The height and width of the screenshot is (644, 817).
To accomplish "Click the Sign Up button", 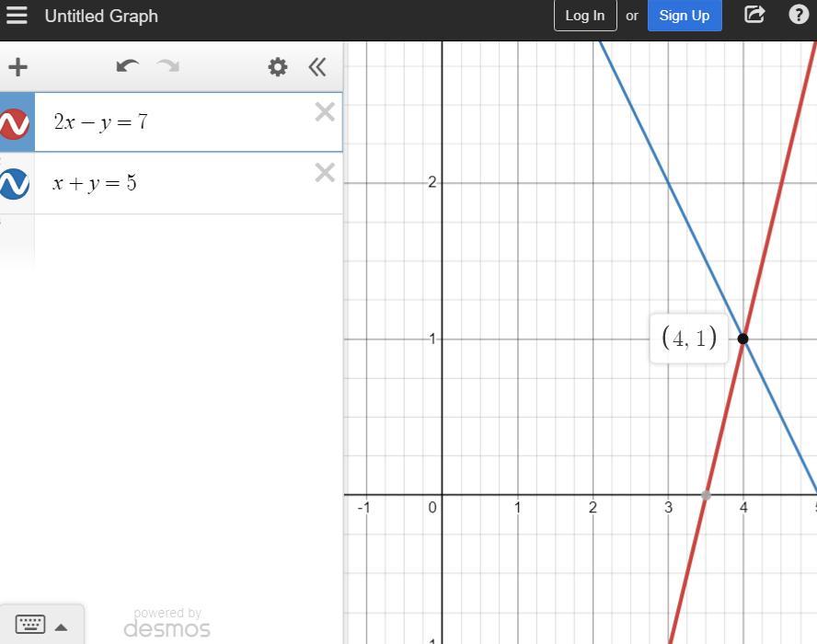I will pos(685,16).
